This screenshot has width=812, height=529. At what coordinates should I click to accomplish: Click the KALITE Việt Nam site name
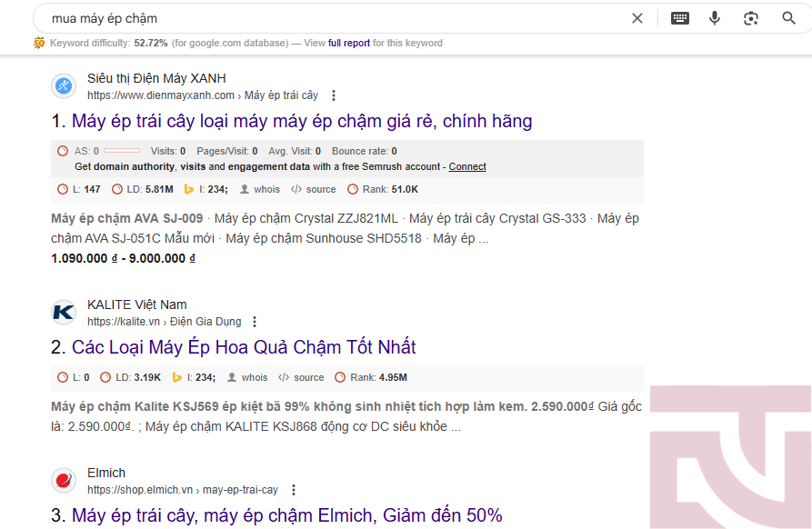tap(136, 304)
